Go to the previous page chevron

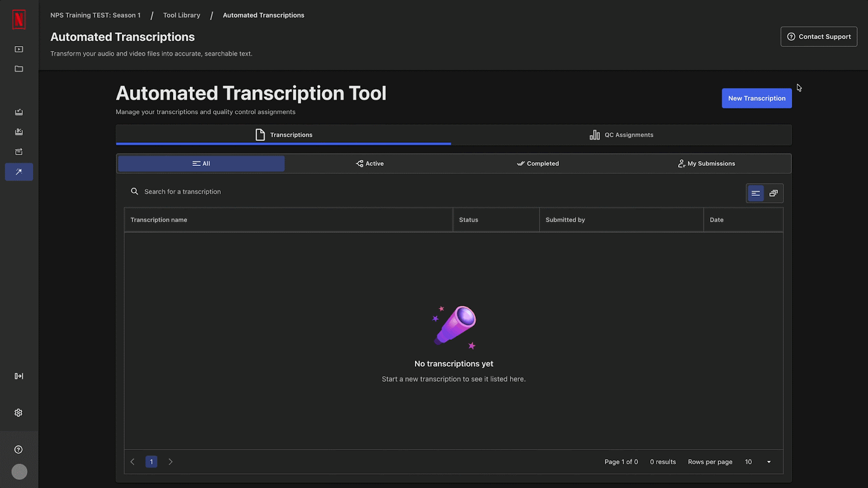132,462
